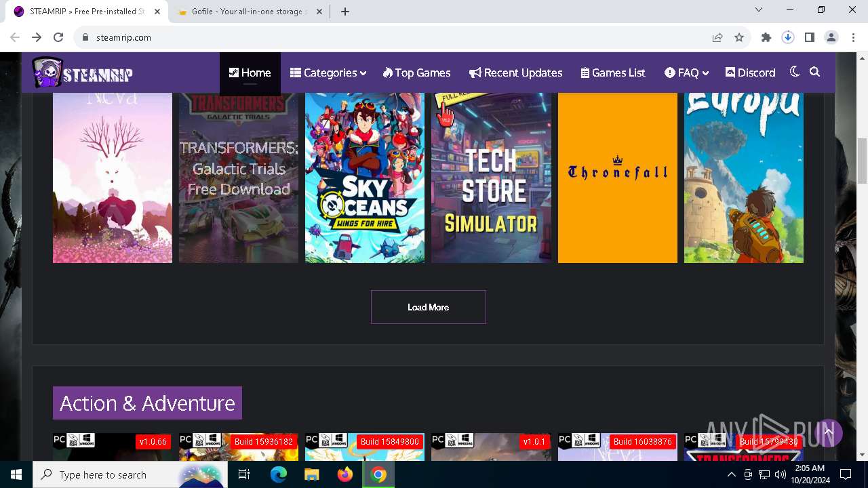Click scroll-to-top arrow button
This screenshot has height=488, width=868.
(x=828, y=432)
